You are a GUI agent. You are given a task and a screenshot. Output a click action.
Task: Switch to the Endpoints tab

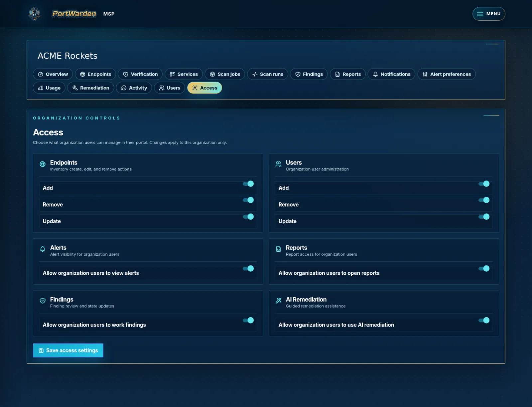(x=95, y=74)
